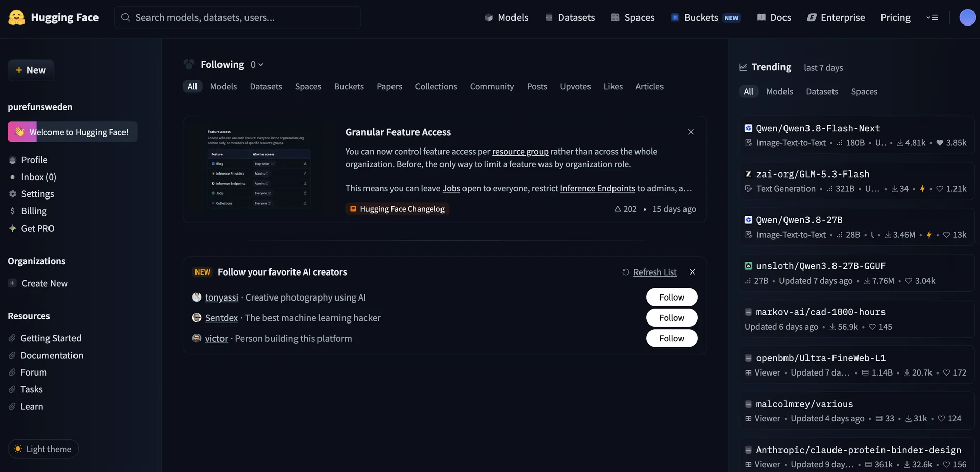Click the Get PRO sparkle icon

pyautogui.click(x=13, y=228)
